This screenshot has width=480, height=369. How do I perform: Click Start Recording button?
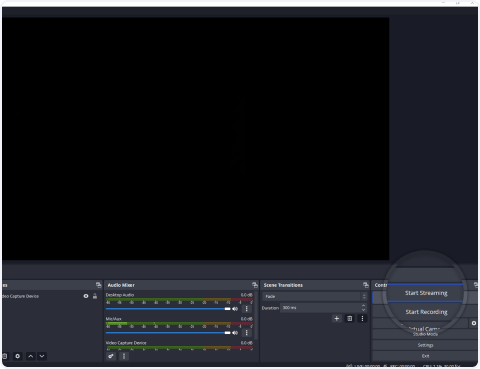426,312
